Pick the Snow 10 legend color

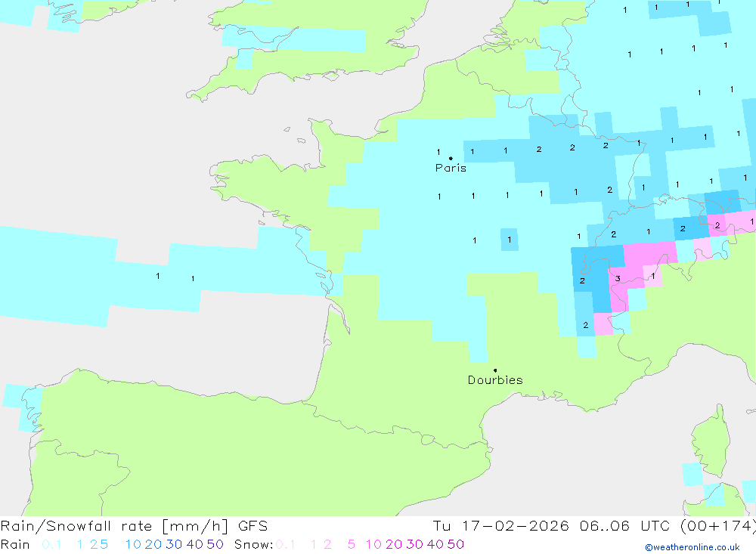click(x=373, y=544)
